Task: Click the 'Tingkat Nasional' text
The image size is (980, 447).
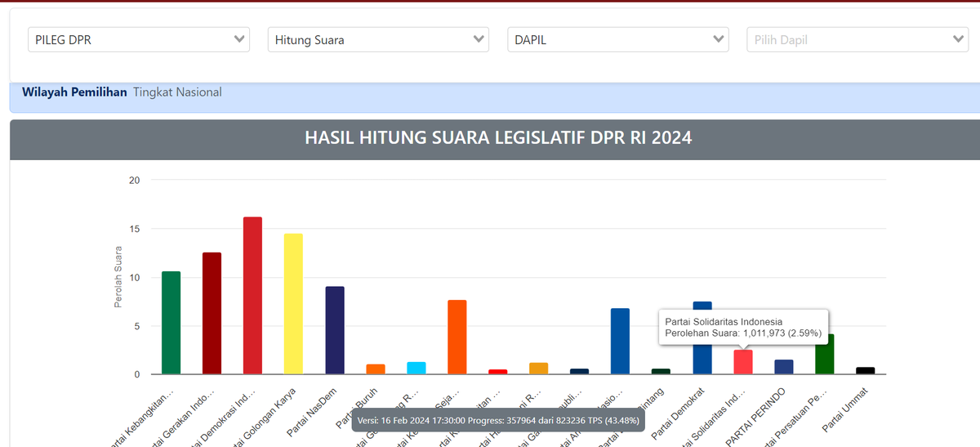Action: [x=177, y=92]
